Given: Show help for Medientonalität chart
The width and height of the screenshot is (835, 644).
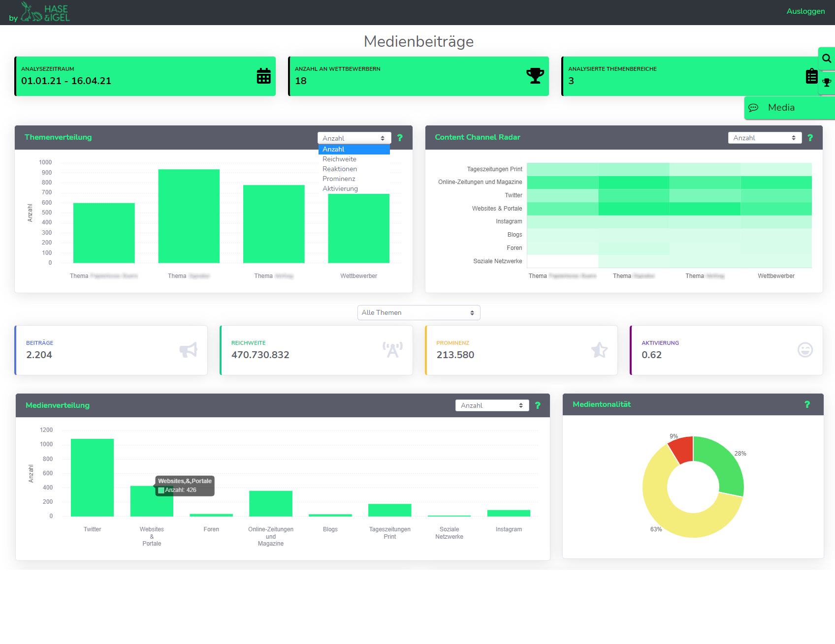Looking at the screenshot, I should [x=807, y=404].
